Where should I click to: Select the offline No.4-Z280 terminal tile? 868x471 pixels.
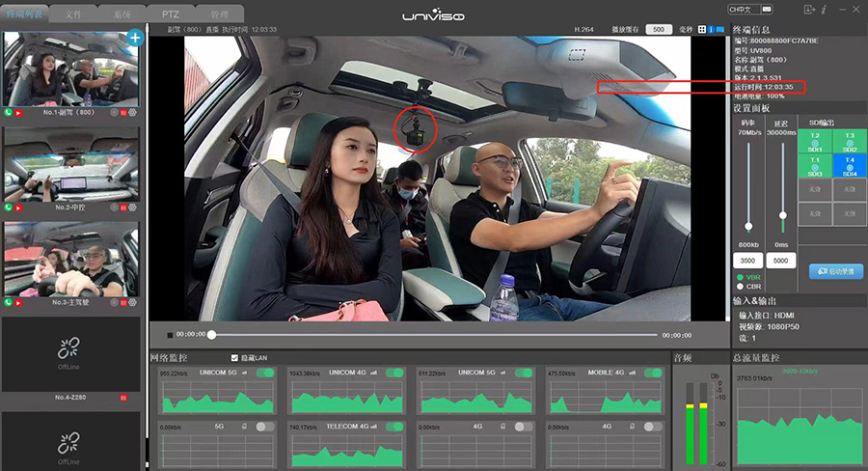(70, 354)
